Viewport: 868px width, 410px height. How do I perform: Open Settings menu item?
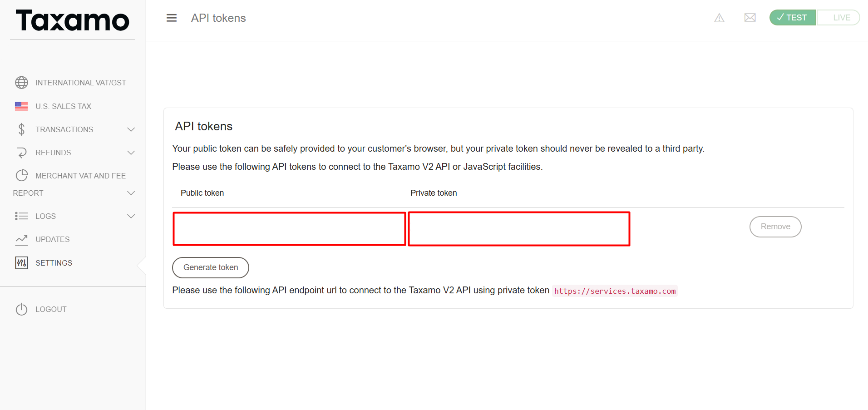pyautogui.click(x=54, y=263)
